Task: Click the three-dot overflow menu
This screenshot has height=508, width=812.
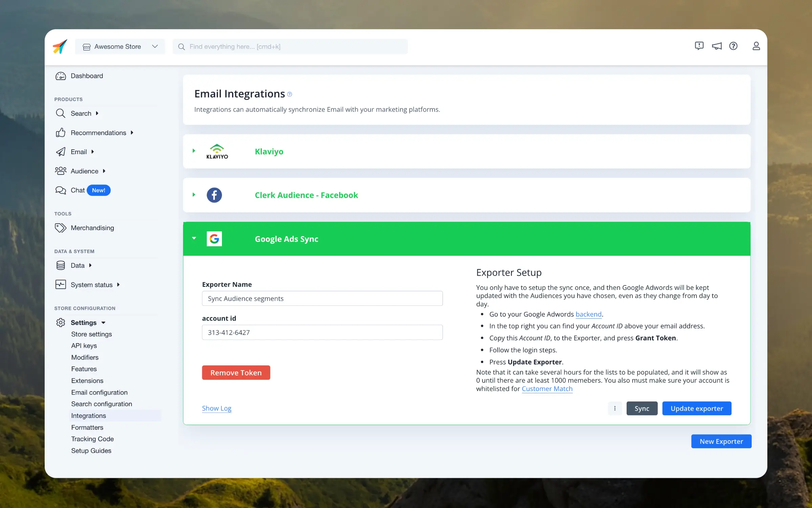Action: coord(614,408)
